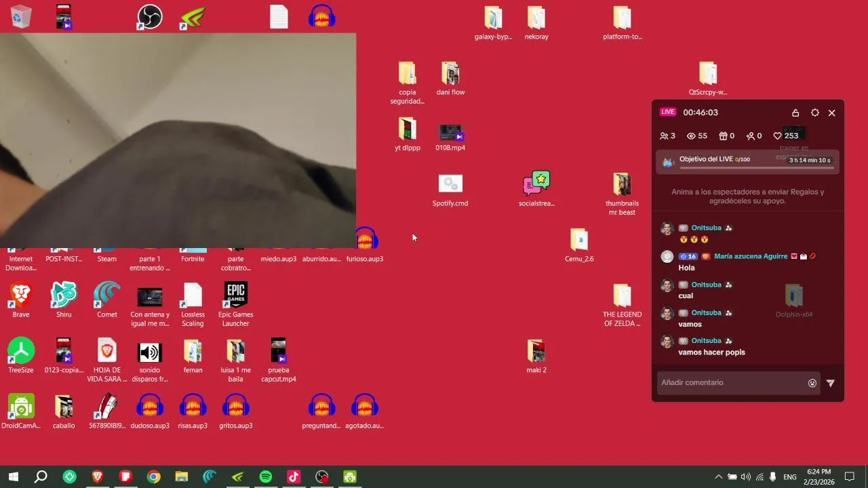Open Google Chrome from the taskbar
Image resolution: width=868 pixels, height=488 pixels.
[154, 477]
